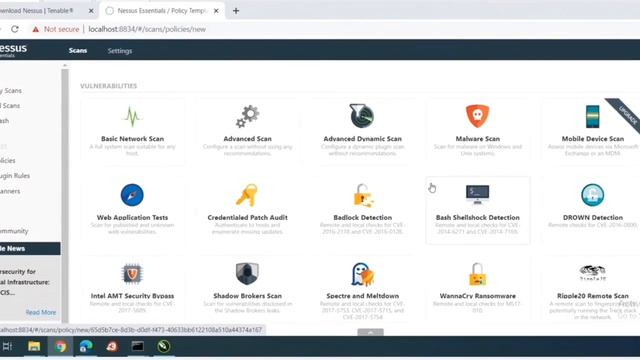
Task: Expand the bottom collapse arrow handle
Action: [x=370, y=332]
